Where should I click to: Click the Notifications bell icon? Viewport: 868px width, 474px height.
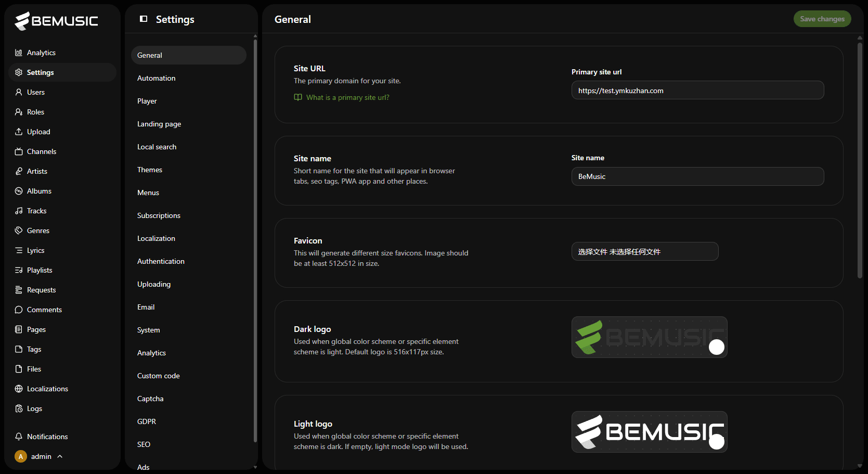click(19, 437)
